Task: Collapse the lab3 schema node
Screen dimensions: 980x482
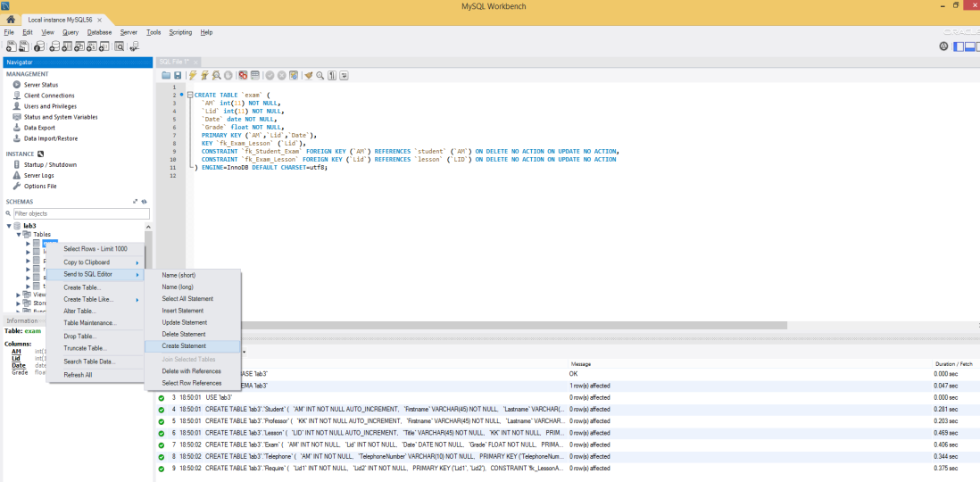Action: point(9,226)
